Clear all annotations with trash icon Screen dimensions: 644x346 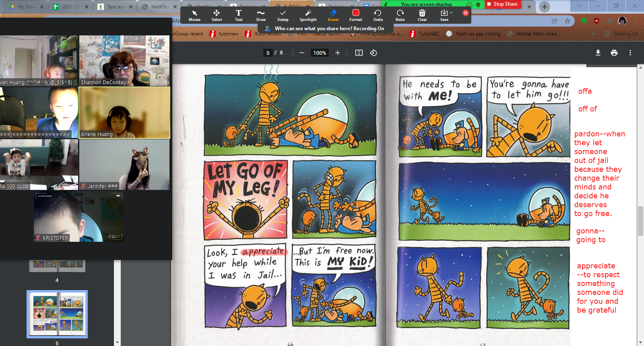pyautogui.click(x=422, y=15)
